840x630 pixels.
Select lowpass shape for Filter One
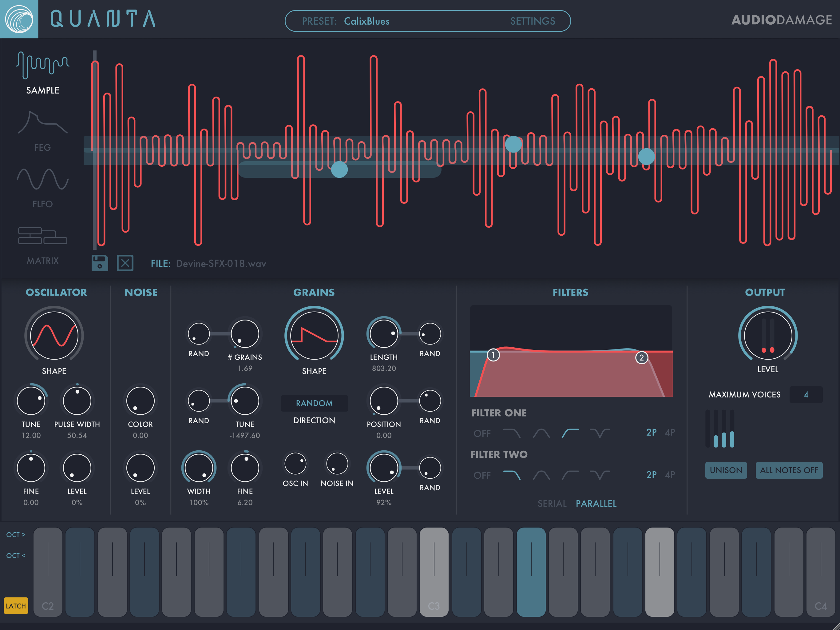[512, 433]
